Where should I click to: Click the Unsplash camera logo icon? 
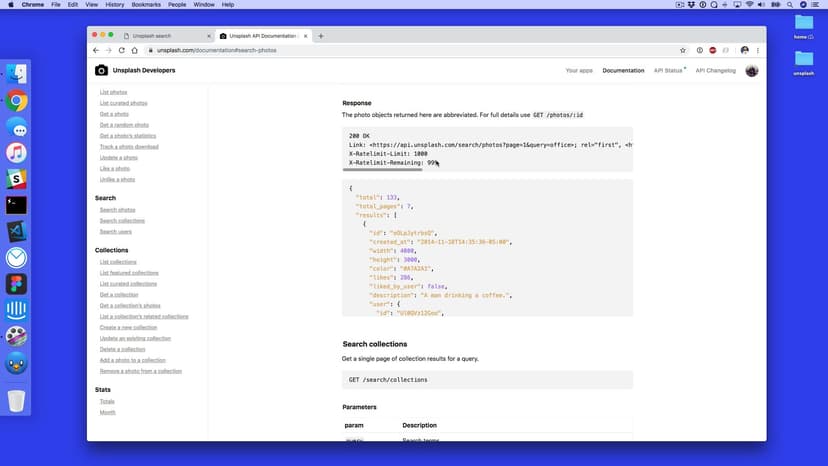101,70
